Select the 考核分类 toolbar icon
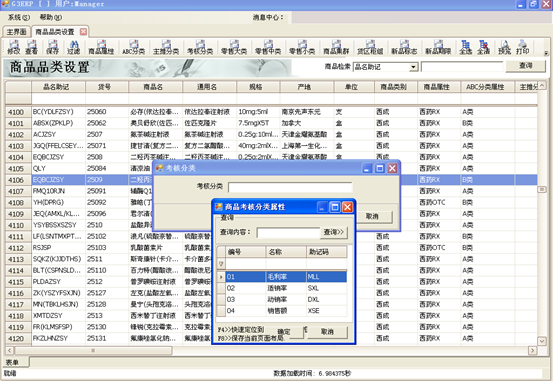The width and height of the screenshot is (553, 382). pyautogui.click(x=200, y=47)
